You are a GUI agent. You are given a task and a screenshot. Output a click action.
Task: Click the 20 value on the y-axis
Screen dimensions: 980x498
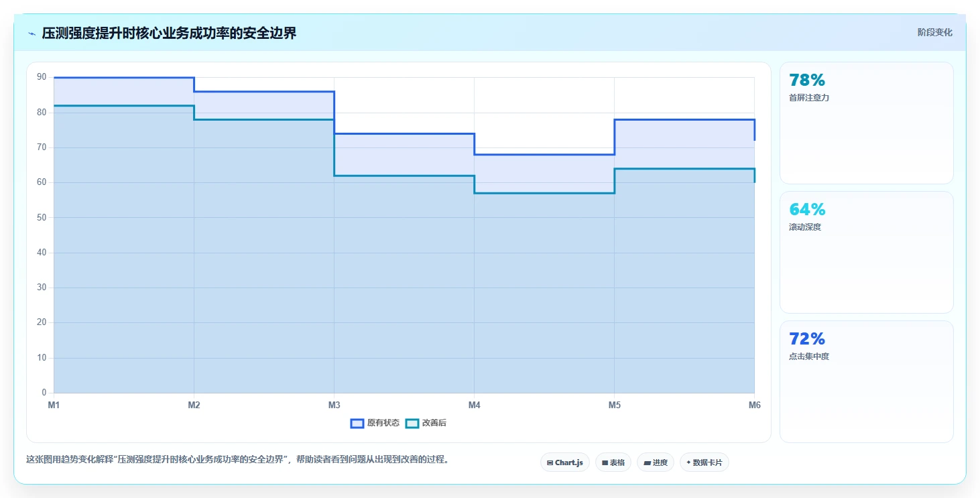pos(42,322)
